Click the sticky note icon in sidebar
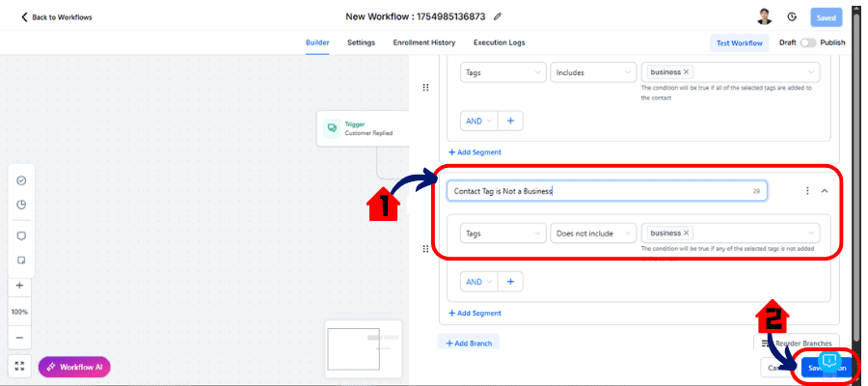The height and width of the screenshot is (386, 868). [x=20, y=261]
